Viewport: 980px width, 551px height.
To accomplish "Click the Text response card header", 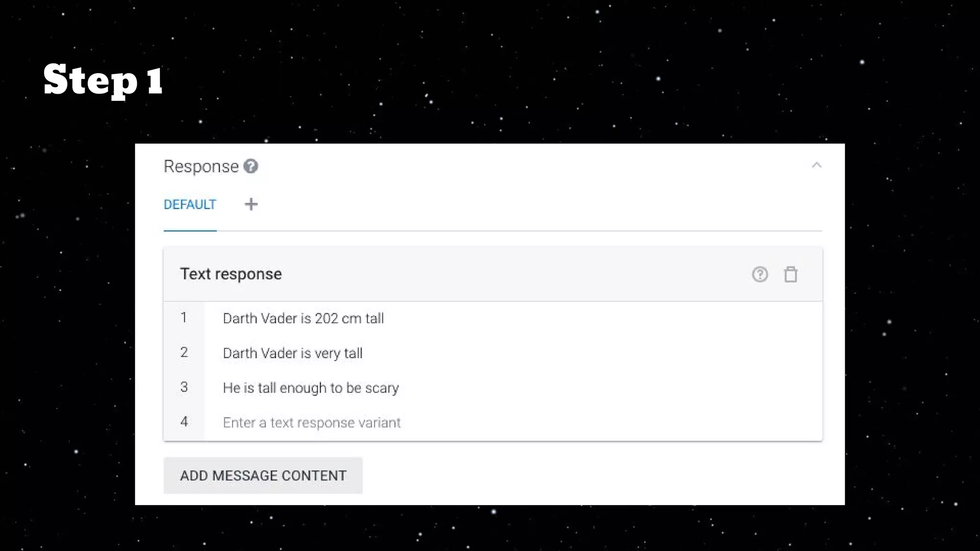I will pyautogui.click(x=493, y=274).
